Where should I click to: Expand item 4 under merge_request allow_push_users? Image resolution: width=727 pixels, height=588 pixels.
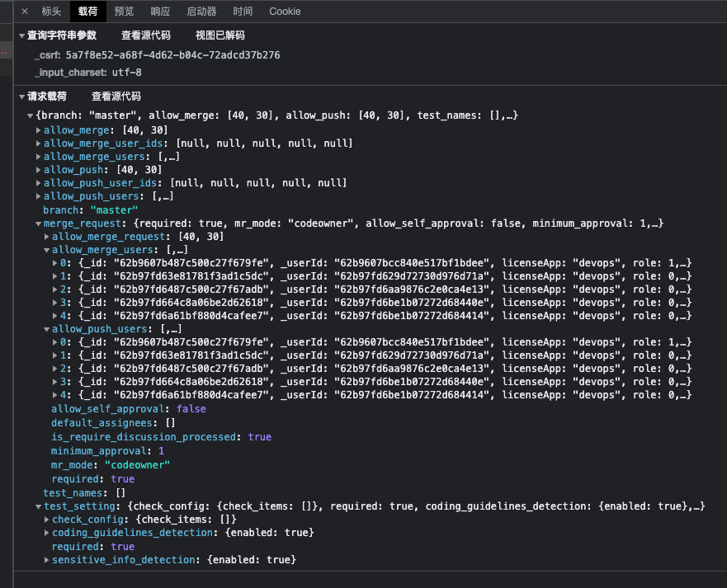[x=55, y=395]
